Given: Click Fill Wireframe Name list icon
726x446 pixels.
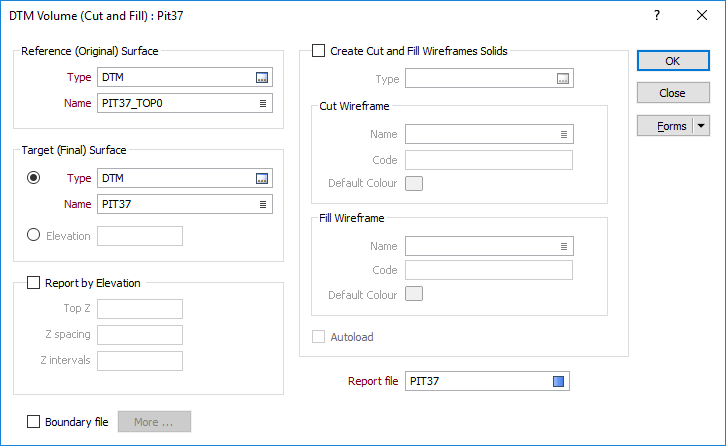Looking at the screenshot, I should click(563, 246).
